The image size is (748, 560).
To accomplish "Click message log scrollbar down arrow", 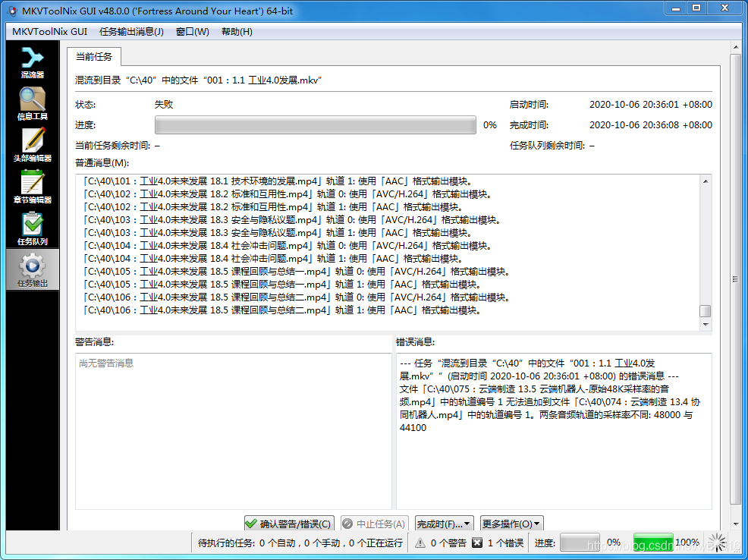I will [x=705, y=324].
